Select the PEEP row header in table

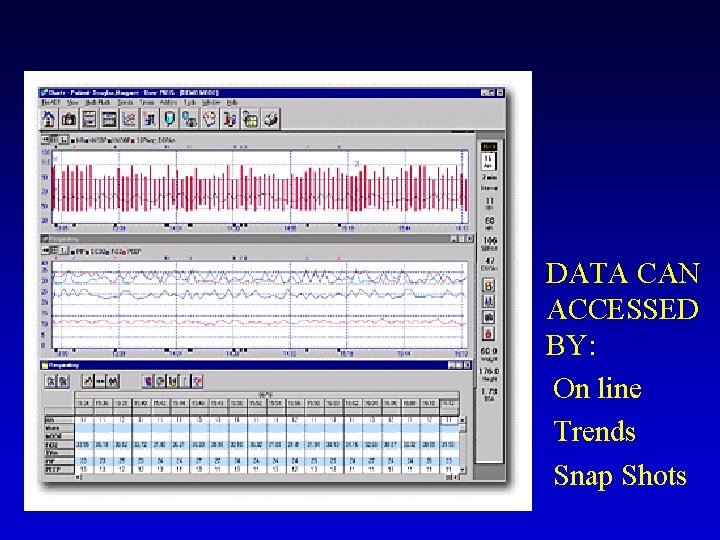(59, 469)
